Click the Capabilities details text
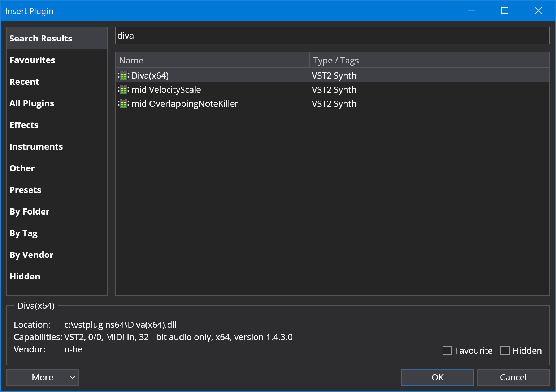 (x=178, y=337)
